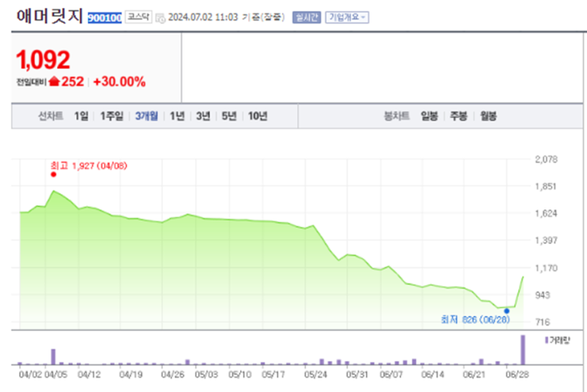This screenshot has width=587, height=392.
Task: Click the 애머릿지 stock title
Action: pos(50,16)
